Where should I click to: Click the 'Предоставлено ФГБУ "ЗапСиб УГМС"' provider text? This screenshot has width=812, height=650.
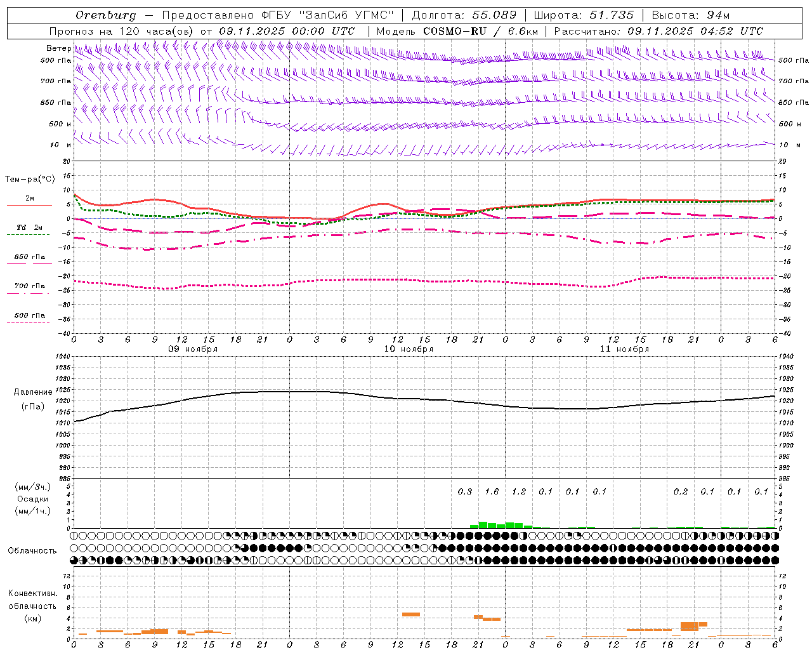pos(278,15)
